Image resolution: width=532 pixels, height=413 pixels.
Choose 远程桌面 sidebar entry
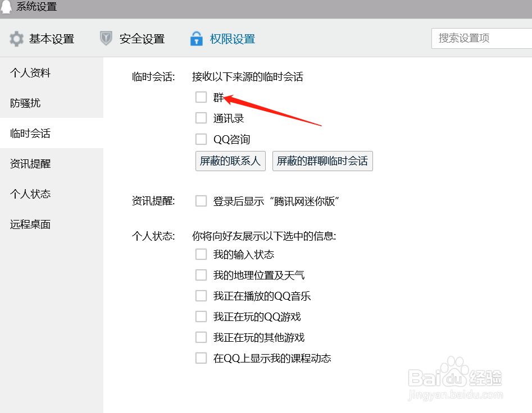pos(52,224)
